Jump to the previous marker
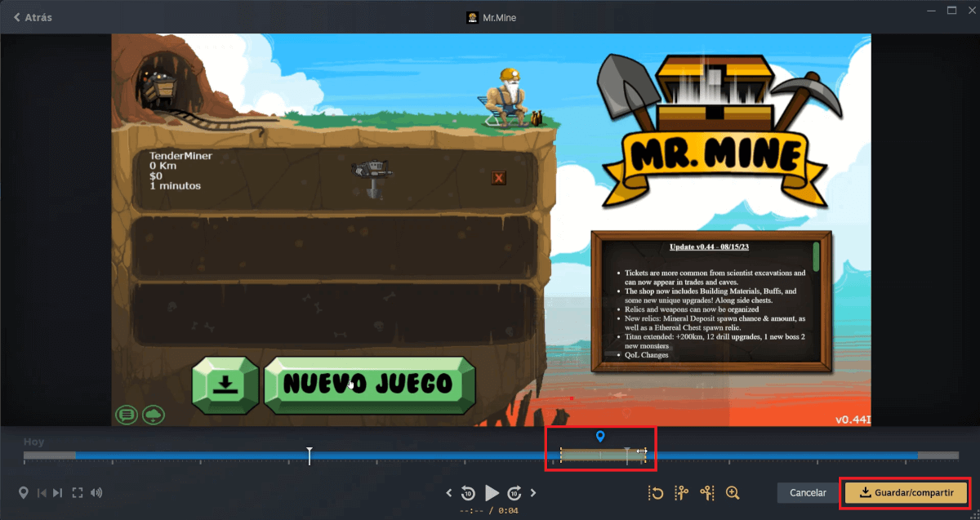 click(41, 492)
